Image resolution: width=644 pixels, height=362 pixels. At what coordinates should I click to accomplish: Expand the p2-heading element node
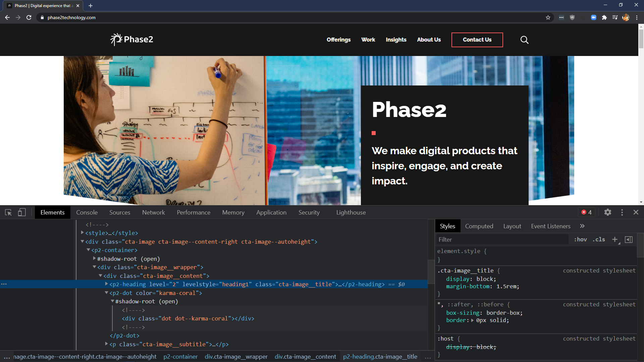(x=106, y=284)
